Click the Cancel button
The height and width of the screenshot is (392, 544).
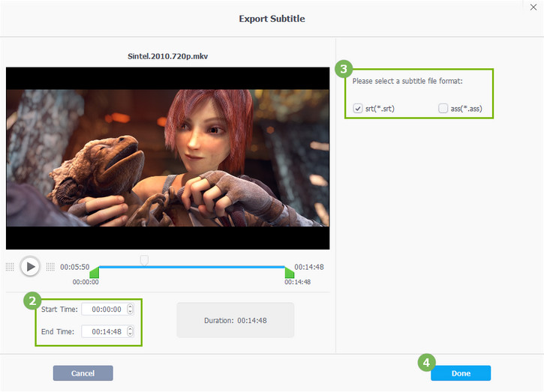[83, 373]
